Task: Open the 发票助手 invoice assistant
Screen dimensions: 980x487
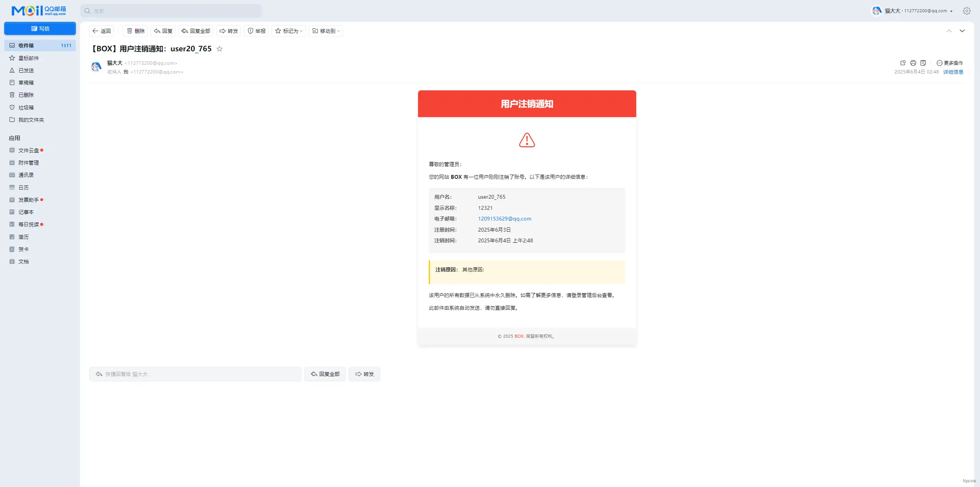Action: click(29, 199)
